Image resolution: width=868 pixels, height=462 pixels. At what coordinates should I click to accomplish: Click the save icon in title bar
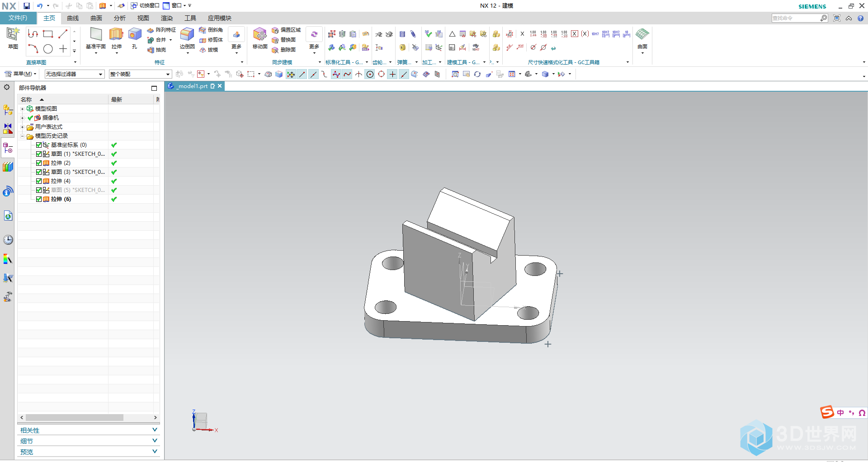(27, 6)
